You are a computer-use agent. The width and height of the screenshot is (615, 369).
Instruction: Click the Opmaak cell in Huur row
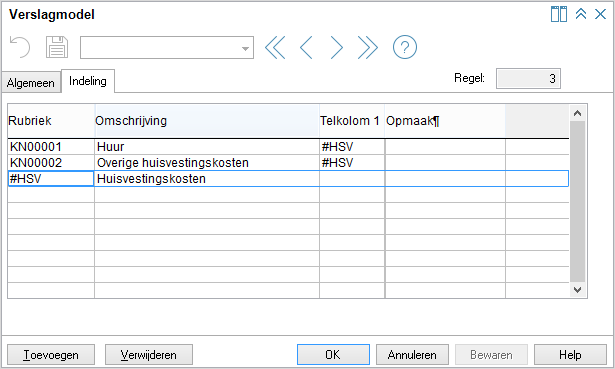click(445, 147)
